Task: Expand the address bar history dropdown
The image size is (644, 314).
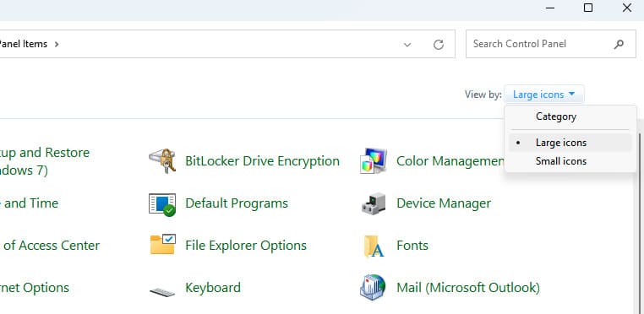Action: pyautogui.click(x=407, y=45)
